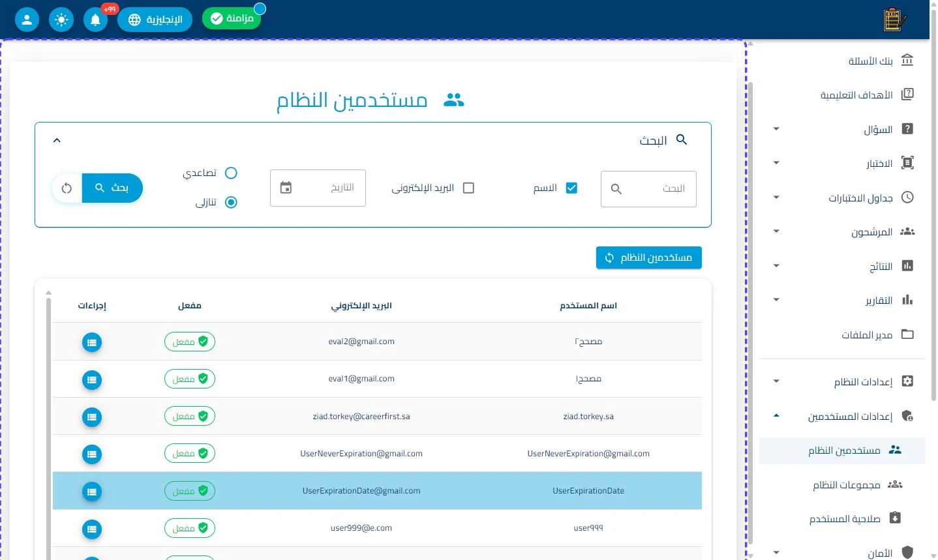Open actions for UserExpirationDate@gmail.com row
The width and height of the screenshot is (938, 560).
(92, 492)
